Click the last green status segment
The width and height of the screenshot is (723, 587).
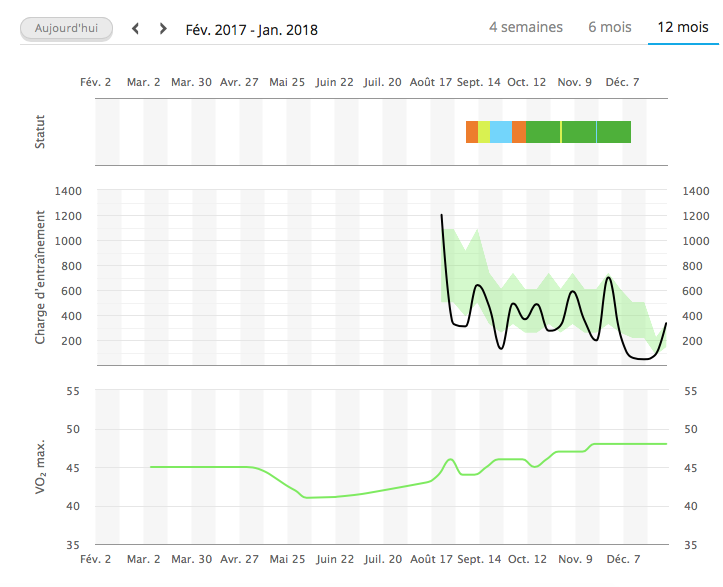[614, 132]
